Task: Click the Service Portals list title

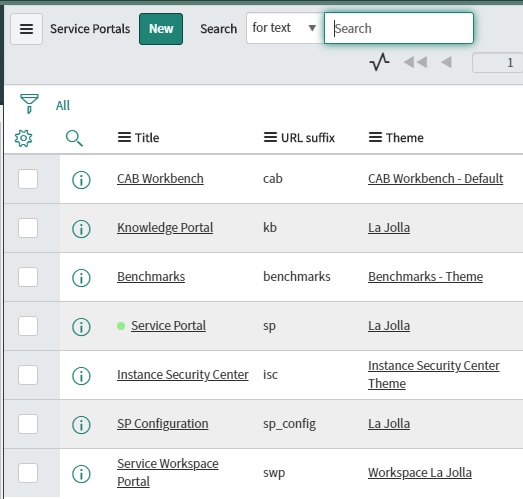Action: 90,29
